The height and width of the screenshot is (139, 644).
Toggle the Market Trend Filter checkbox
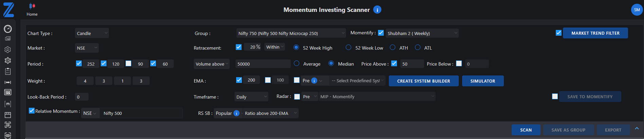click(558, 33)
